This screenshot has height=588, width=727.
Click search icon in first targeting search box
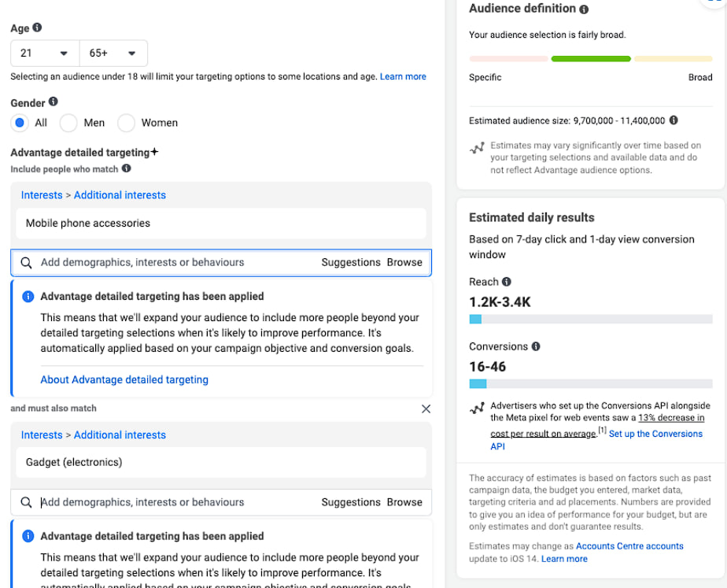pyautogui.click(x=27, y=263)
